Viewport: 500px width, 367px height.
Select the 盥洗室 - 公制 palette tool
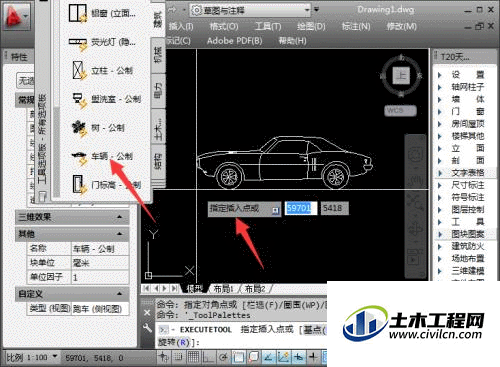coord(106,99)
